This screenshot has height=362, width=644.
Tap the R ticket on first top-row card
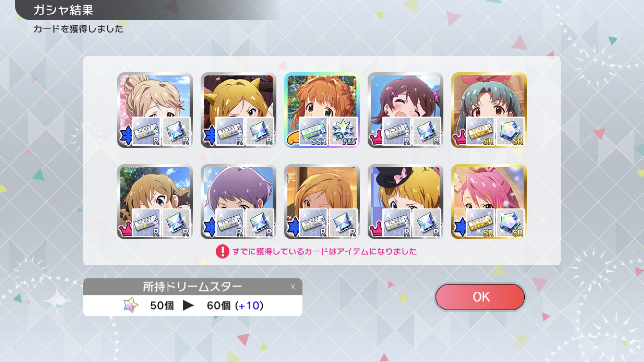click(x=147, y=131)
